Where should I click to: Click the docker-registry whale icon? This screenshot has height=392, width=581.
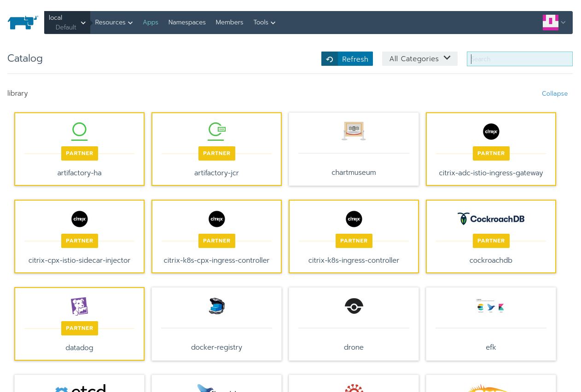coord(216,306)
